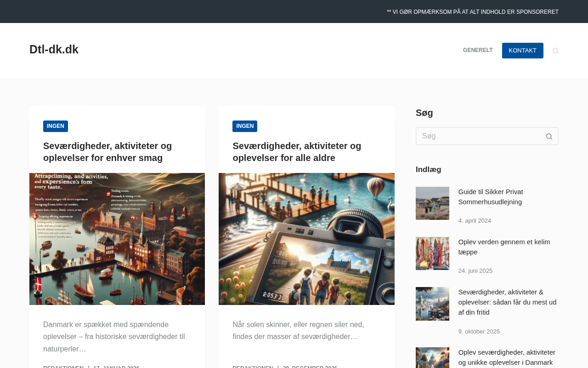This screenshot has height=368, width=588.
Task: Click the sponsored content notice text
Action: click(473, 12)
